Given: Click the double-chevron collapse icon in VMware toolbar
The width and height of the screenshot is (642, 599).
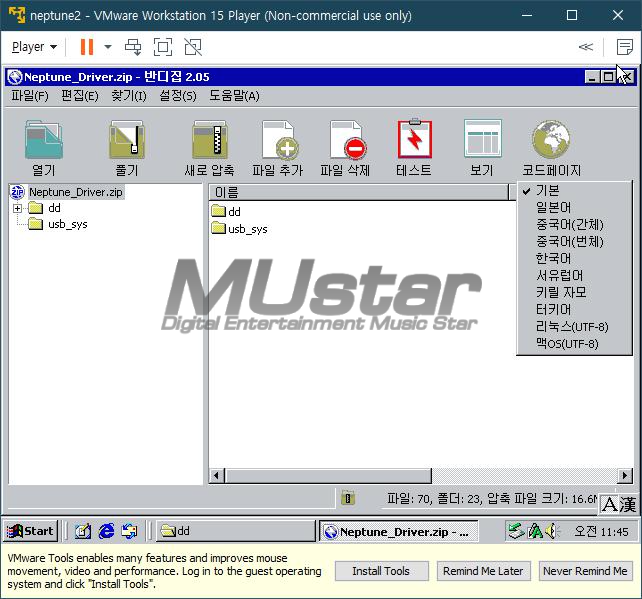Looking at the screenshot, I should [585, 47].
